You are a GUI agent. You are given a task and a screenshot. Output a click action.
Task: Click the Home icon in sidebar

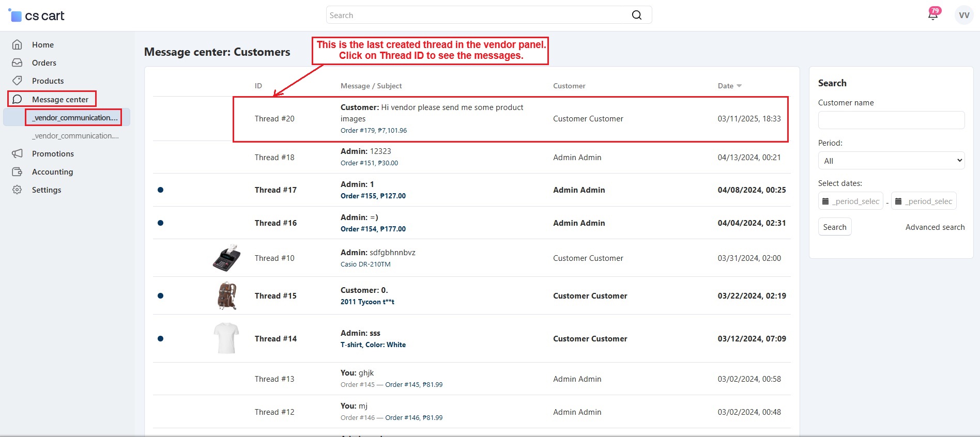coord(17,44)
